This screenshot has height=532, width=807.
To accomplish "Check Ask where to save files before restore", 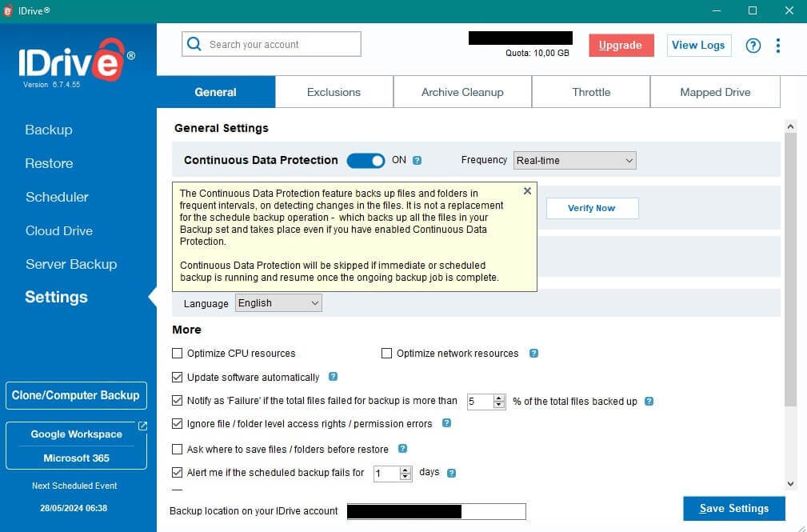I will pos(177,449).
